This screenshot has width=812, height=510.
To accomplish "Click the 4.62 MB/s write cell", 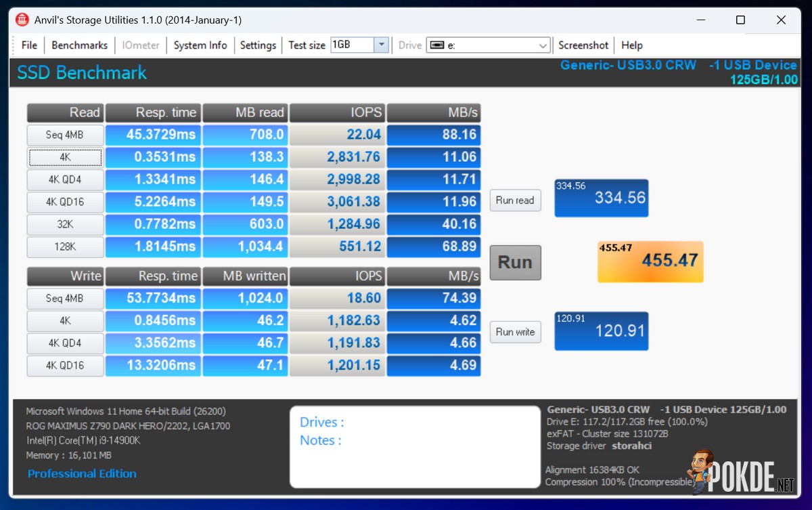I will coord(434,321).
